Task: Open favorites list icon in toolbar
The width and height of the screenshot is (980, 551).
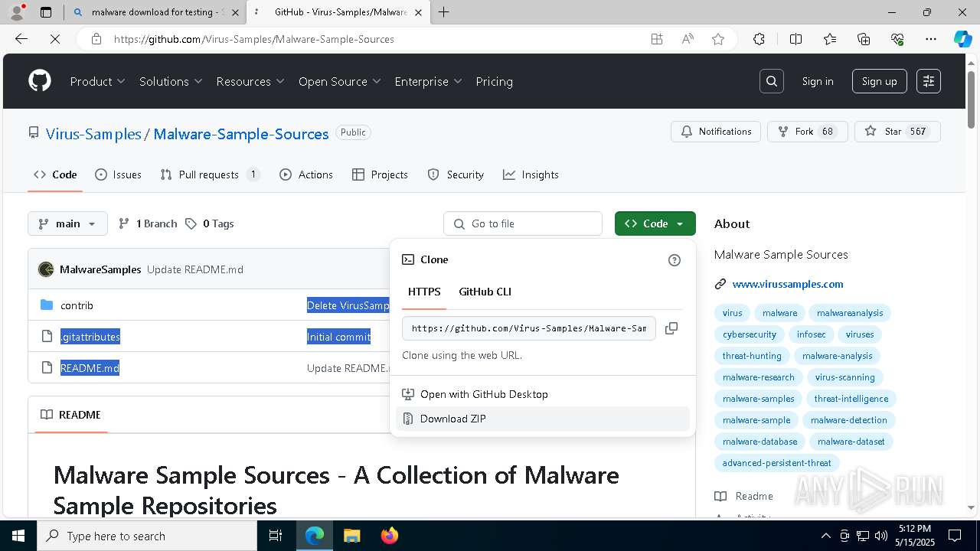Action: pyautogui.click(x=830, y=39)
